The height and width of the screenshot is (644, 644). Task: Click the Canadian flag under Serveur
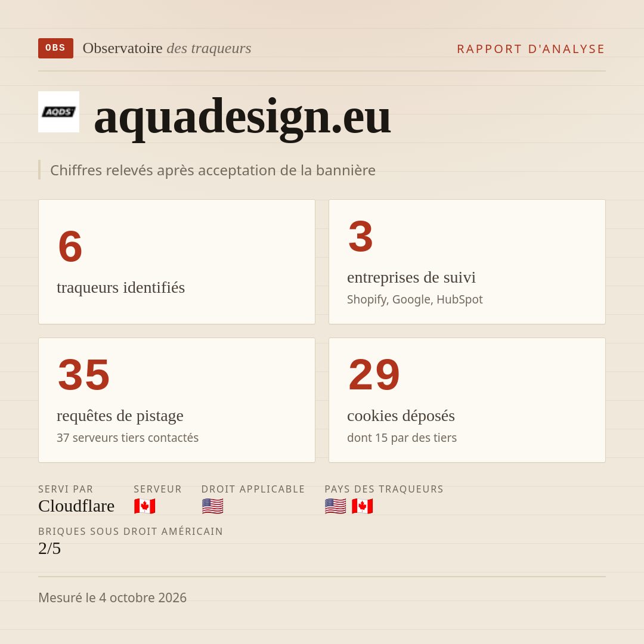click(x=144, y=506)
